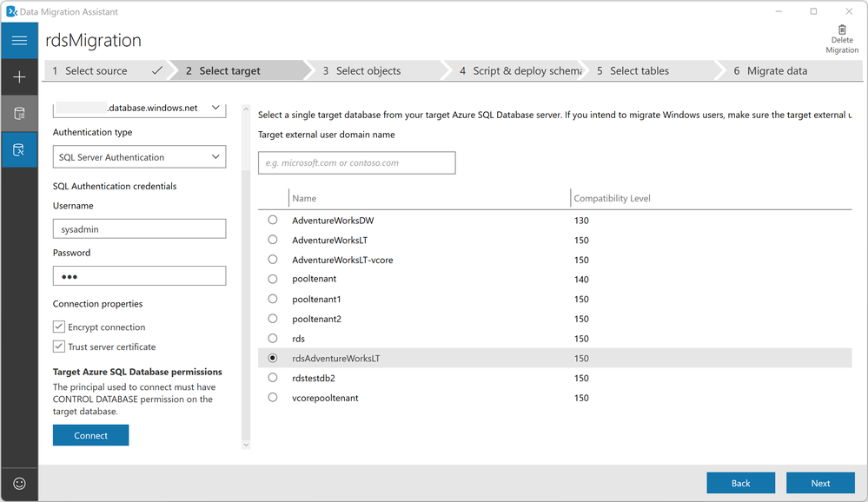Click the Target external user domain name field
This screenshot has width=868, height=502.
click(357, 162)
